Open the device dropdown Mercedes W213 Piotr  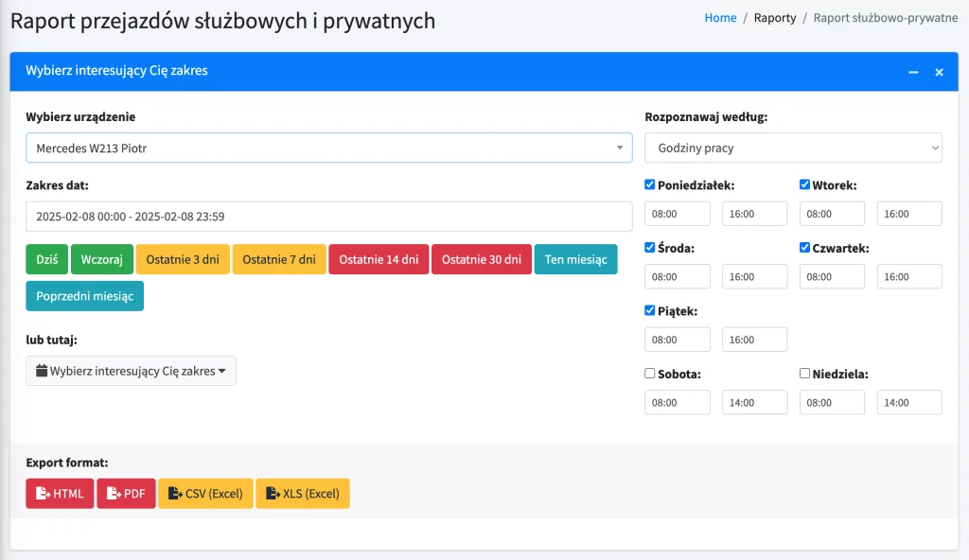tap(328, 148)
